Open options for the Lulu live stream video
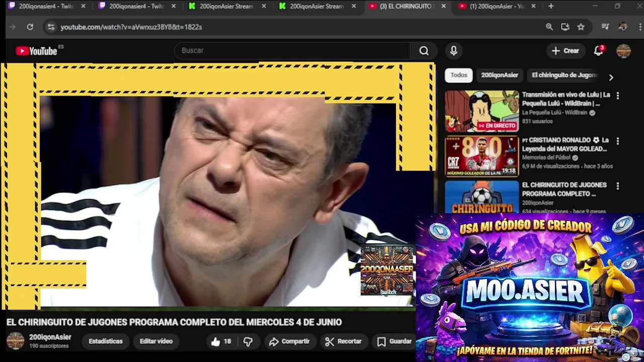 pyautogui.click(x=617, y=96)
